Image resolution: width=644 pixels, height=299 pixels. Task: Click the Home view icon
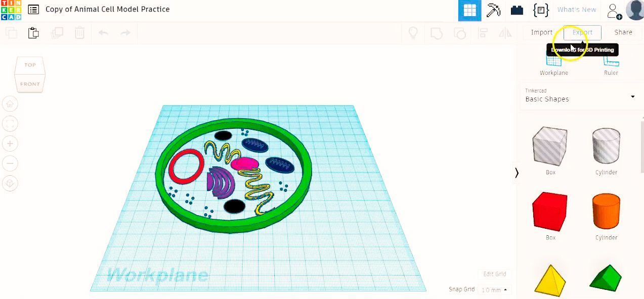pos(10,104)
